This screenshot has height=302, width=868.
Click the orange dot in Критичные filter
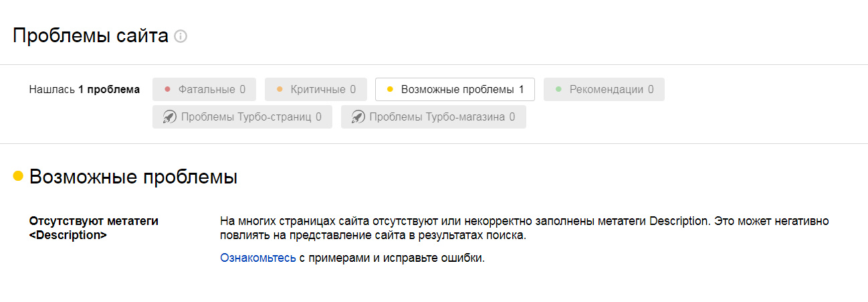pyautogui.click(x=280, y=89)
